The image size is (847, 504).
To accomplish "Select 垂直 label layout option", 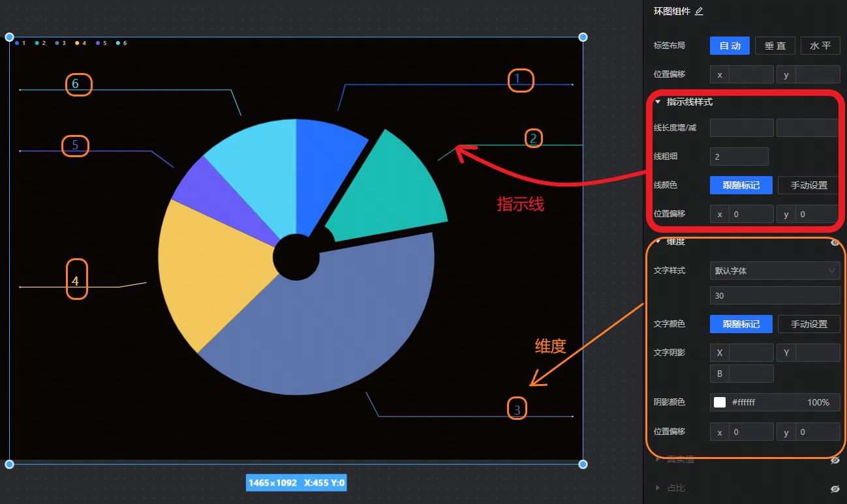I will point(775,46).
